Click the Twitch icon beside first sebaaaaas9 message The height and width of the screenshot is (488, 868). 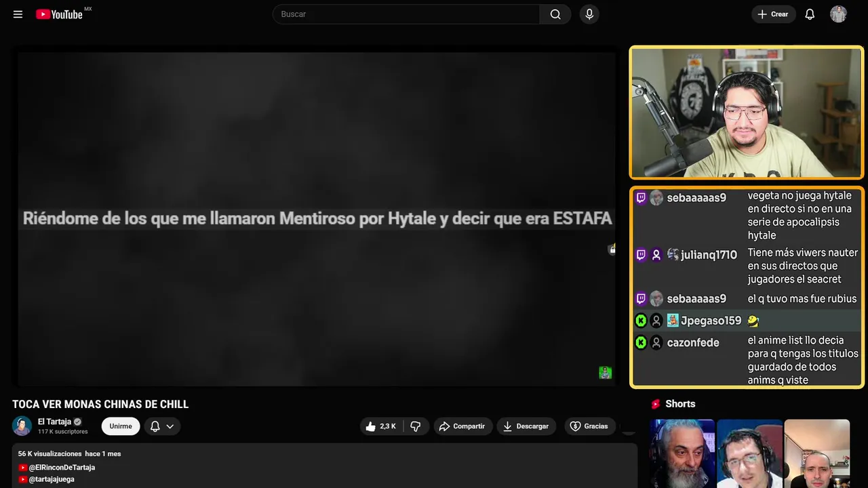(641, 198)
